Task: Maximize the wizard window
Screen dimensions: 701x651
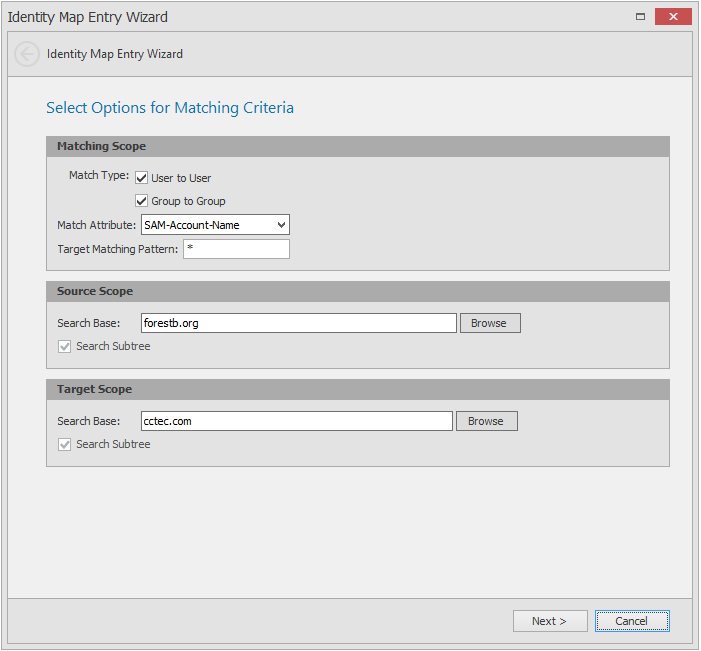Action: [x=641, y=17]
